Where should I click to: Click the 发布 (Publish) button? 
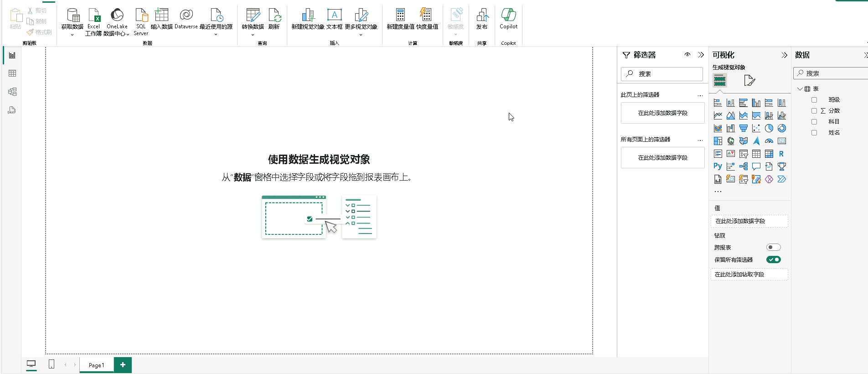482,18
